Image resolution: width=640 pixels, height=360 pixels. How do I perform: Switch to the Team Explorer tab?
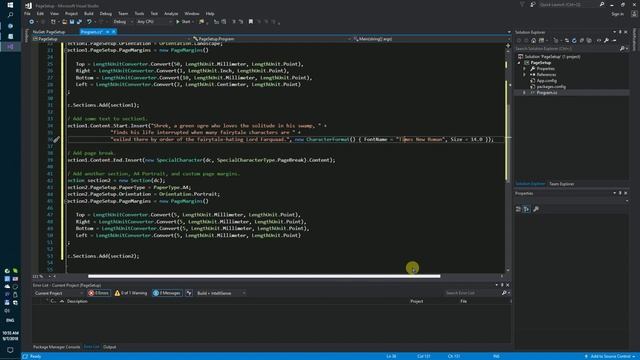tap(561, 184)
